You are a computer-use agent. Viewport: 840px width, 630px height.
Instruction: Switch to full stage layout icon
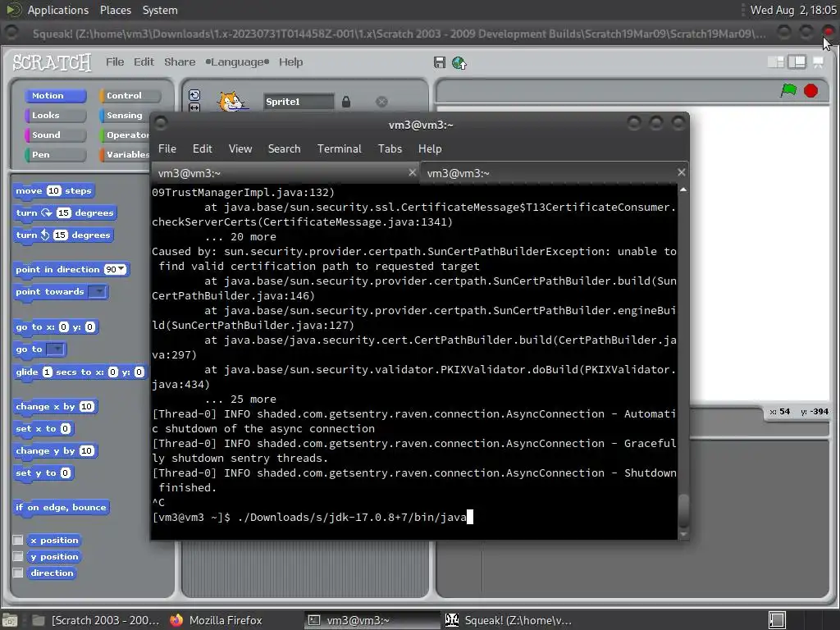797,62
